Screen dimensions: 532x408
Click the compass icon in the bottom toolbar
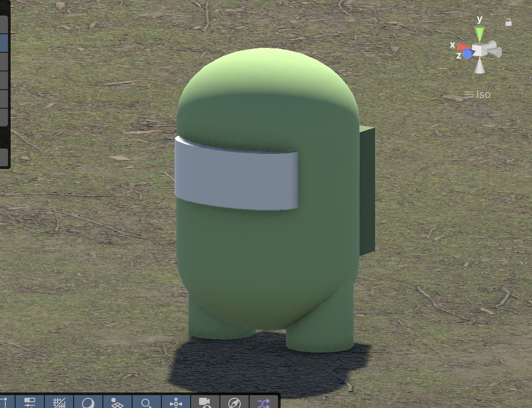[235, 402]
